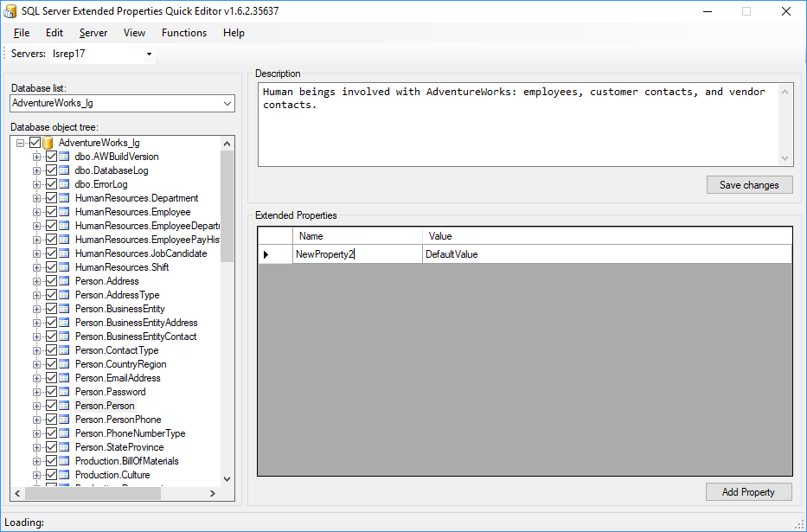Click the application icon in the title bar
Screen dimensions: 807x532
coord(11,11)
